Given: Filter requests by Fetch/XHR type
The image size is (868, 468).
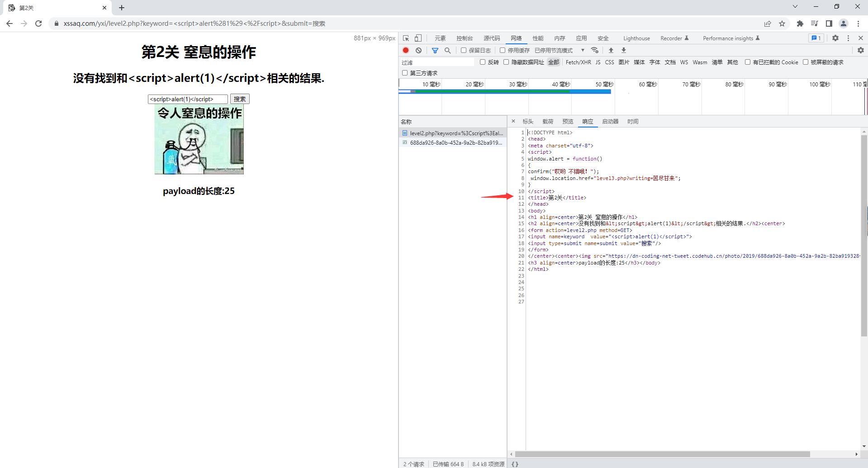Looking at the screenshot, I should point(578,62).
